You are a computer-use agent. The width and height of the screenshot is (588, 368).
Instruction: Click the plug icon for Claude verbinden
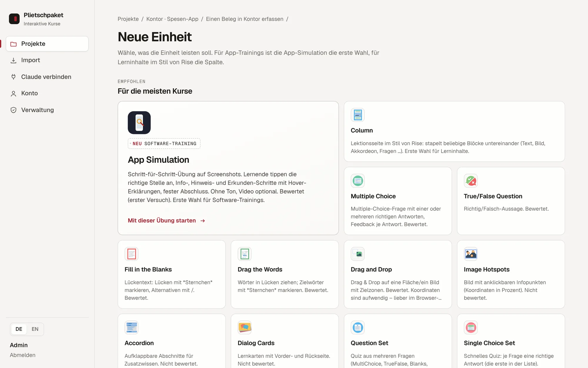coord(14,77)
